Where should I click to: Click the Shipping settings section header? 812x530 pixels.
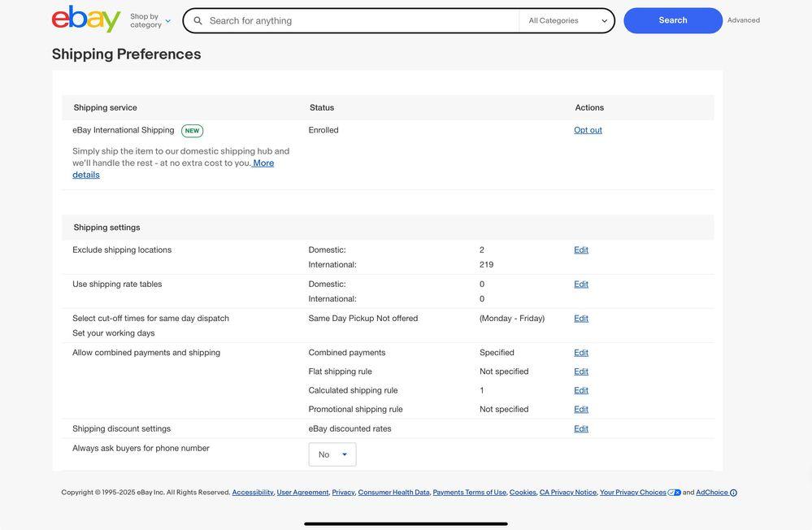click(106, 228)
